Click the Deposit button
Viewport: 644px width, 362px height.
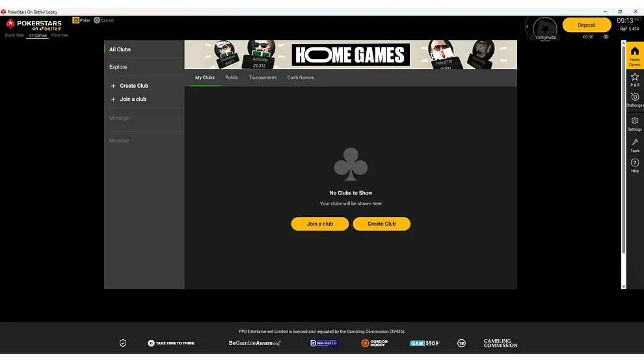pos(587,25)
